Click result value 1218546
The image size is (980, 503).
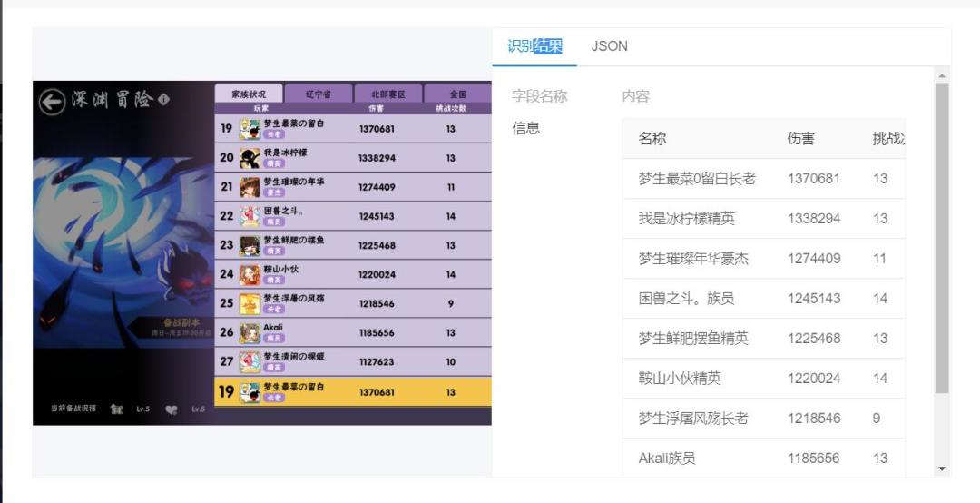pyautogui.click(x=814, y=419)
